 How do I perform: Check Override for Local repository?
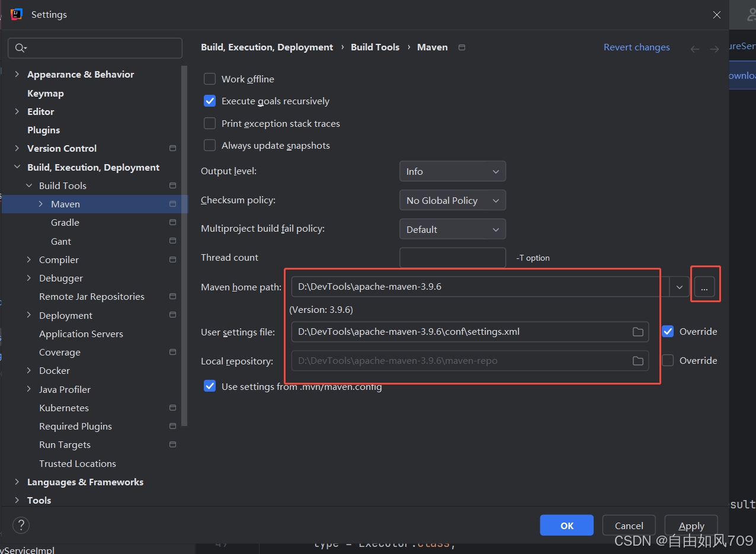(x=668, y=360)
